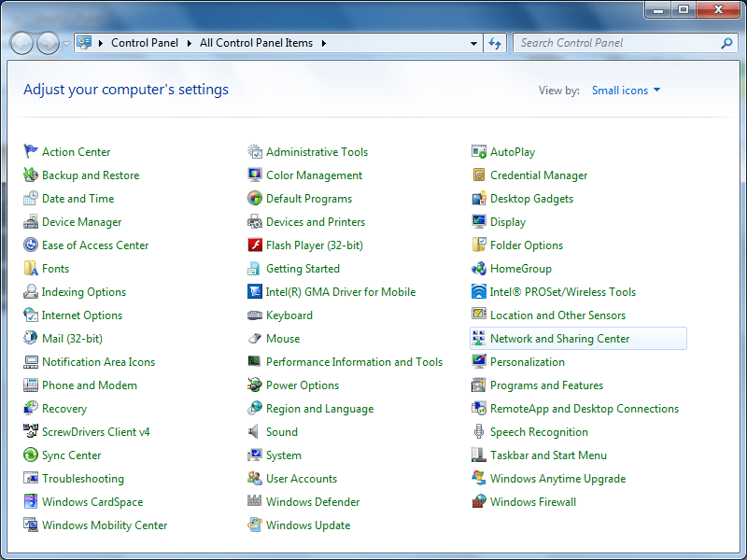This screenshot has height=560, width=747.
Task: Click the Sound speaker icon
Action: click(254, 431)
